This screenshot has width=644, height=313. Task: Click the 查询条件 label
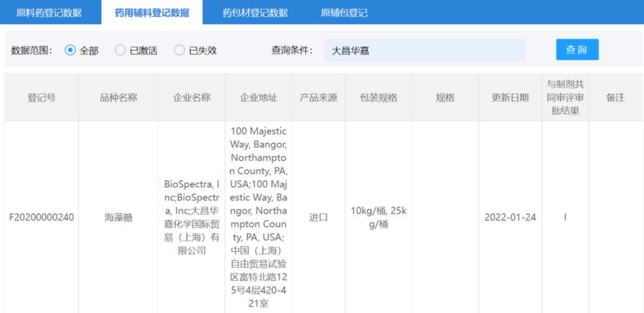click(291, 51)
